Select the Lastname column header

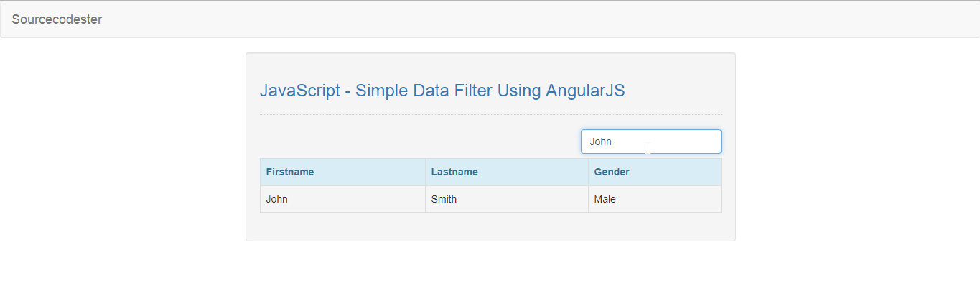[507, 172]
